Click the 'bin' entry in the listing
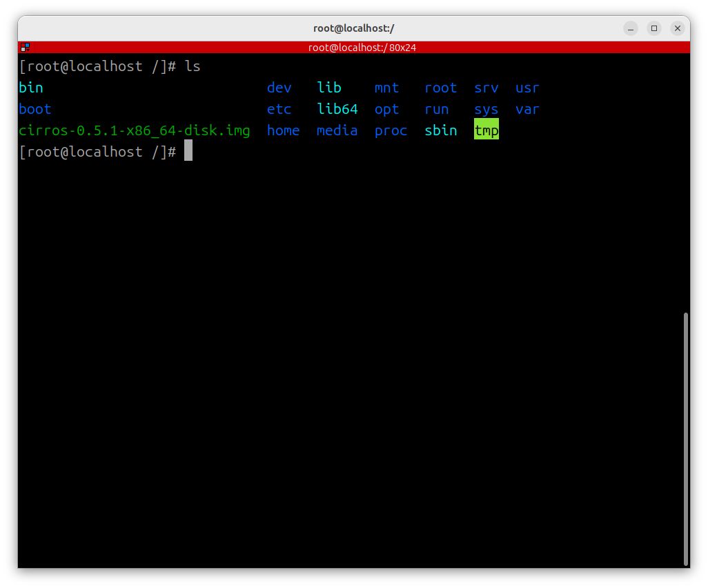 [30, 88]
